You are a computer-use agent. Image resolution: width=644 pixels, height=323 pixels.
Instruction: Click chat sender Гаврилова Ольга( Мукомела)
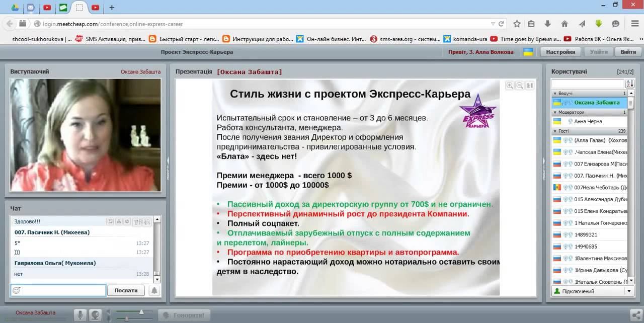point(55,263)
